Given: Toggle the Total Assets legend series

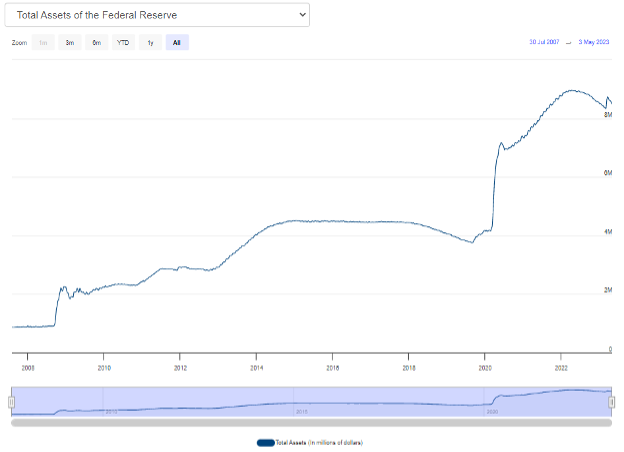Looking at the screenshot, I should 310,442.
